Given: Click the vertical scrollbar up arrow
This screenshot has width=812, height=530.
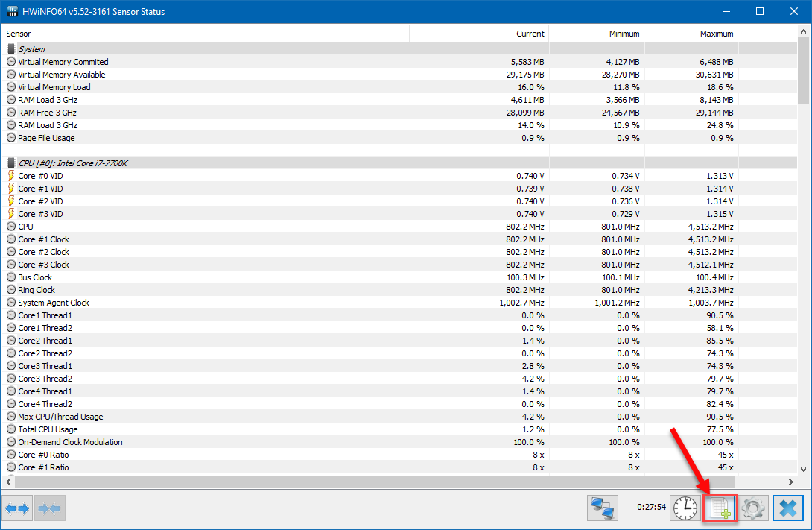Looking at the screenshot, I should tap(803, 31).
